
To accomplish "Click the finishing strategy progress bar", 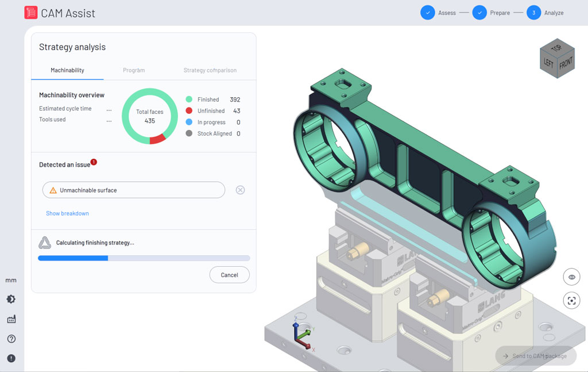I will (144, 258).
